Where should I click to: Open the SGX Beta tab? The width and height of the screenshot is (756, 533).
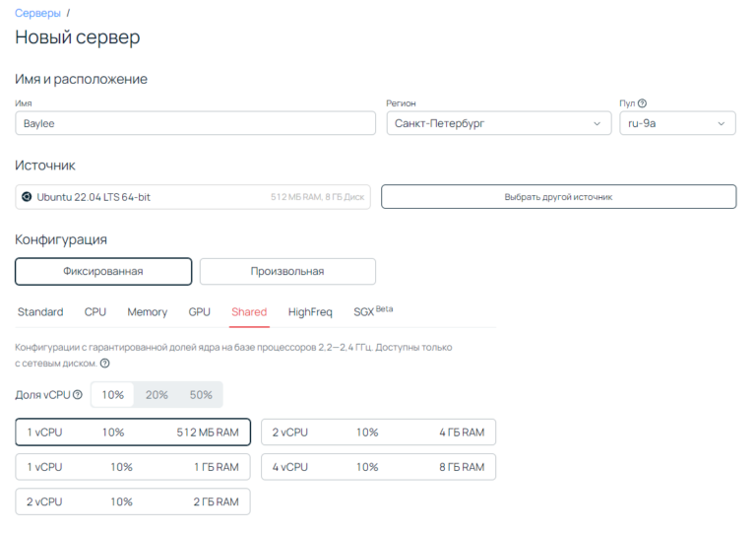[x=372, y=312]
